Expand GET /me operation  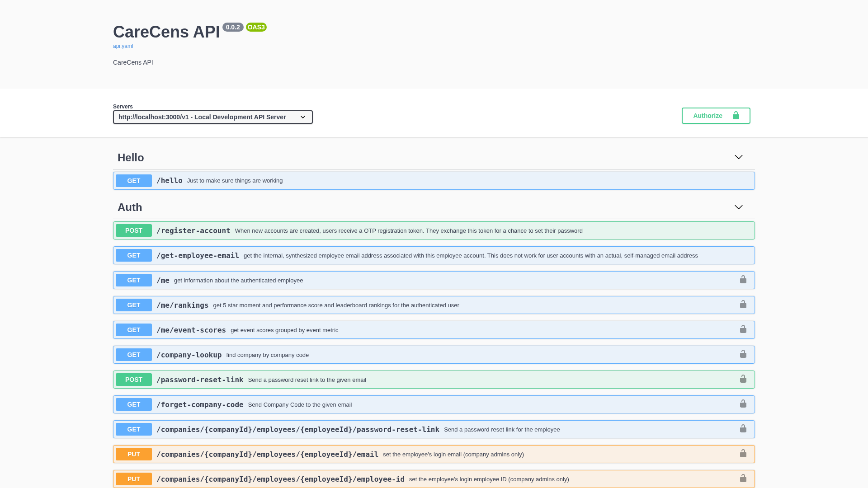(x=434, y=280)
